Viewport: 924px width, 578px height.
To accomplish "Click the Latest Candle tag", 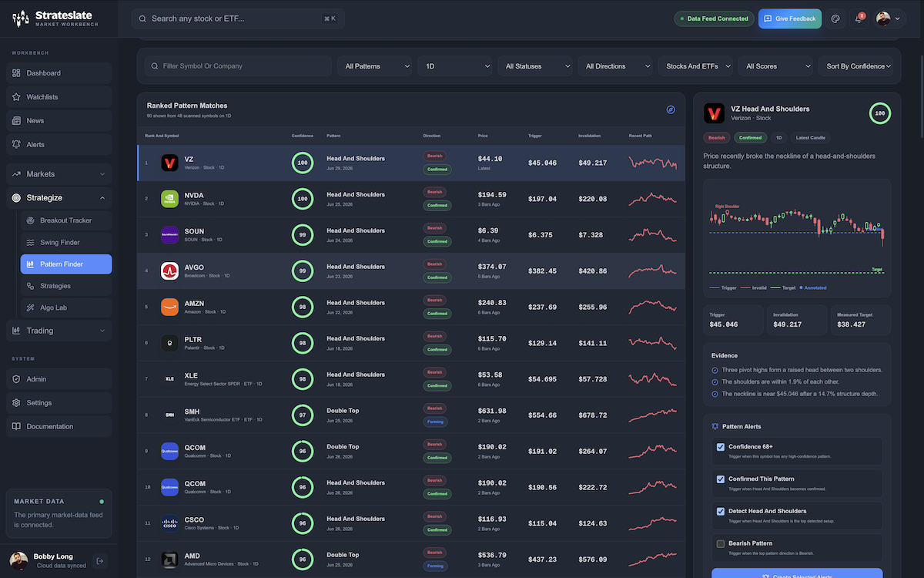I will point(810,138).
